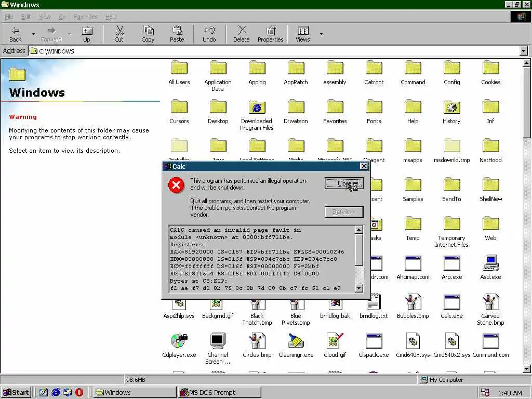Open the File menu
532x399 pixels.
[x=9, y=17]
